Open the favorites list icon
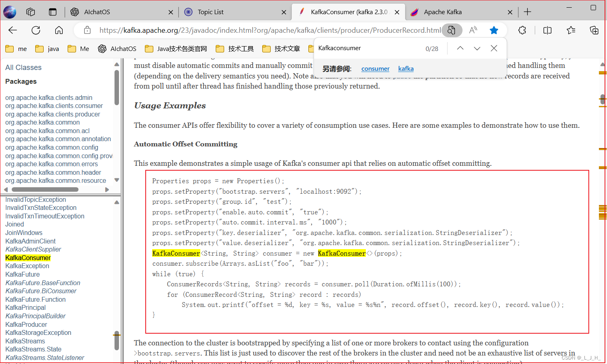This screenshot has height=364, width=607. (571, 30)
